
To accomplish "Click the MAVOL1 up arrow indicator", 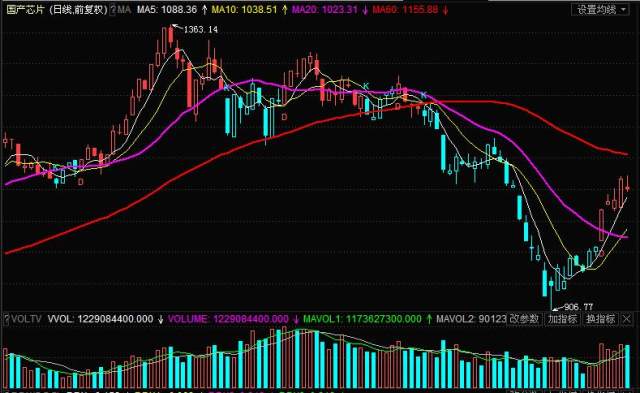I will (429, 319).
